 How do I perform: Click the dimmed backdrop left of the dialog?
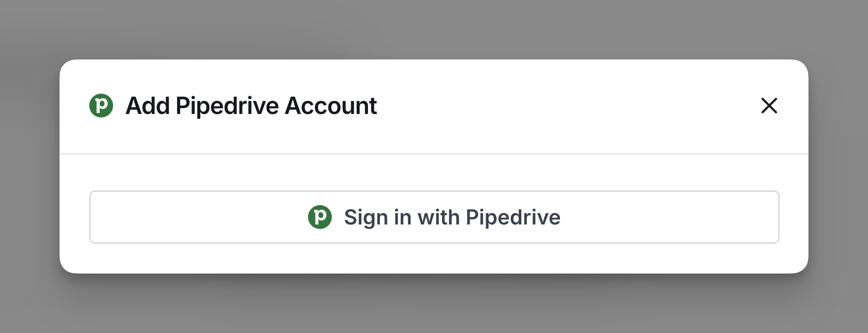coord(29,166)
